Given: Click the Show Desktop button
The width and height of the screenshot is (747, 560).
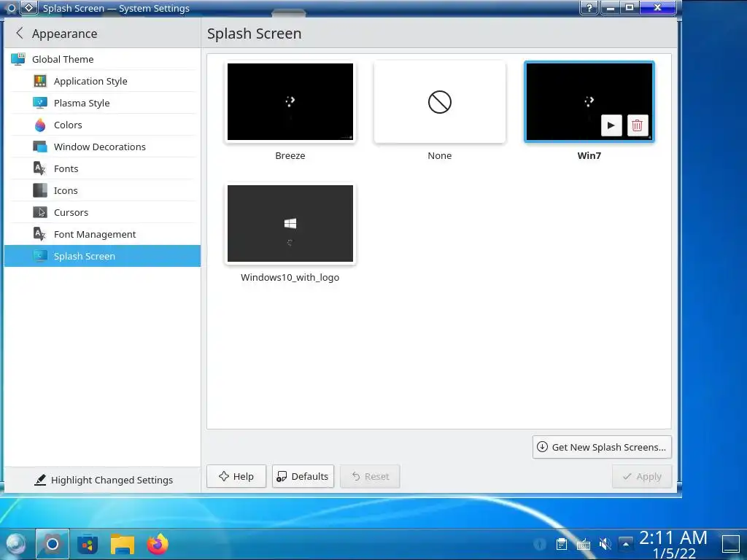Looking at the screenshot, I should coord(731,544).
